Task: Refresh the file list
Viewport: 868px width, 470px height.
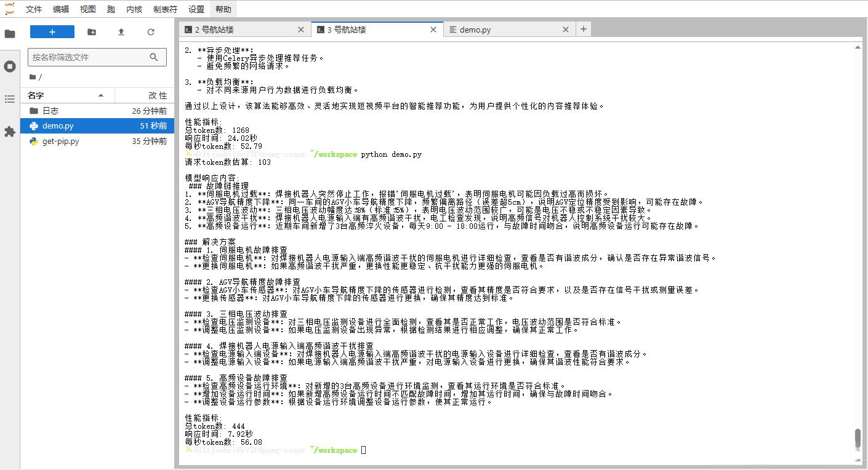Action: pyautogui.click(x=151, y=32)
